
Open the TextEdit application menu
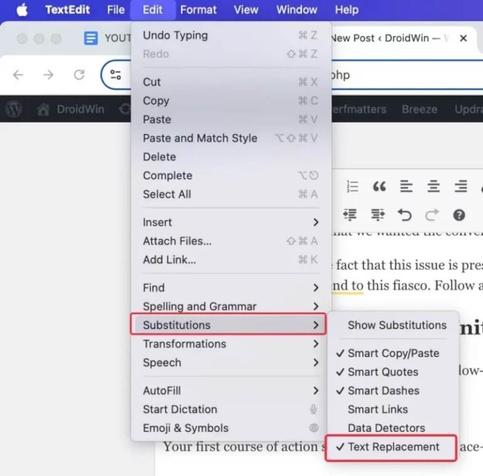point(68,10)
